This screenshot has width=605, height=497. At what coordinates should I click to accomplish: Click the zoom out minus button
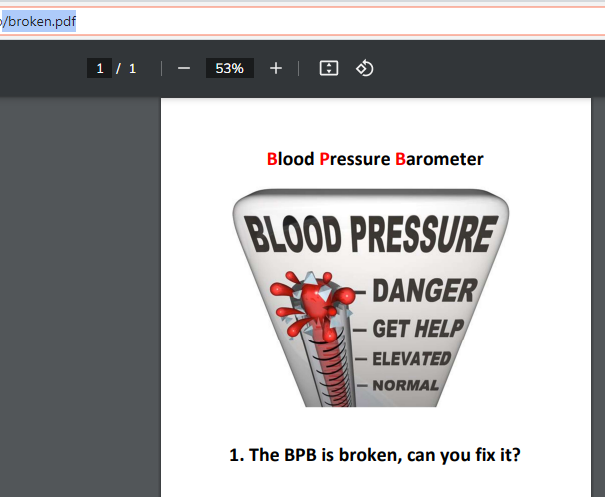(x=183, y=68)
